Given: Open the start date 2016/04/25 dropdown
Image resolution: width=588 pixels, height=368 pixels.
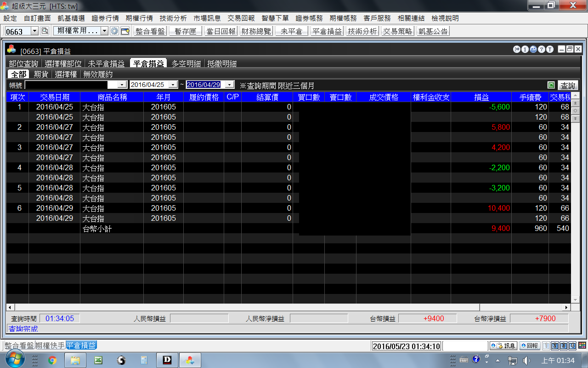Looking at the screenshot, I should coord(173,85).
